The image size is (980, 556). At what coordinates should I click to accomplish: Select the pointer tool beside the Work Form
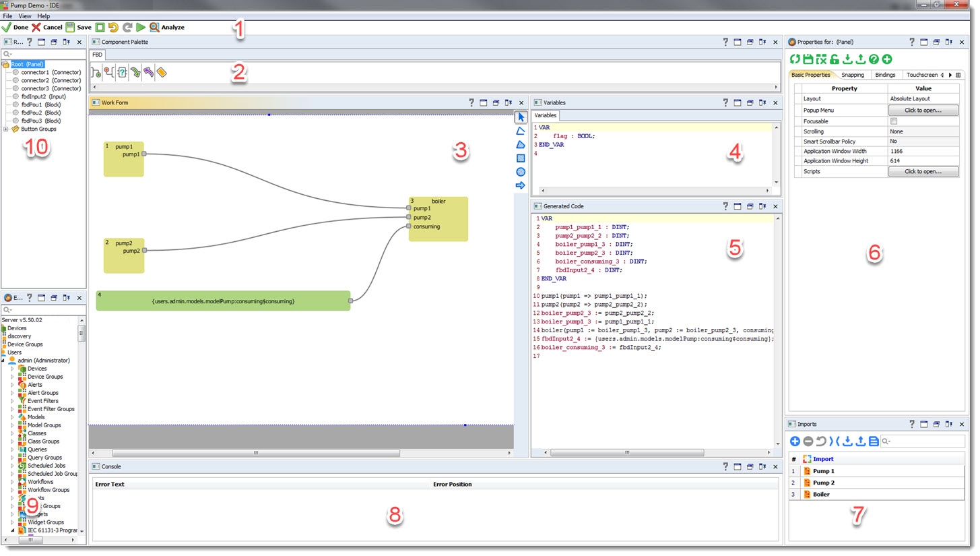521,117
